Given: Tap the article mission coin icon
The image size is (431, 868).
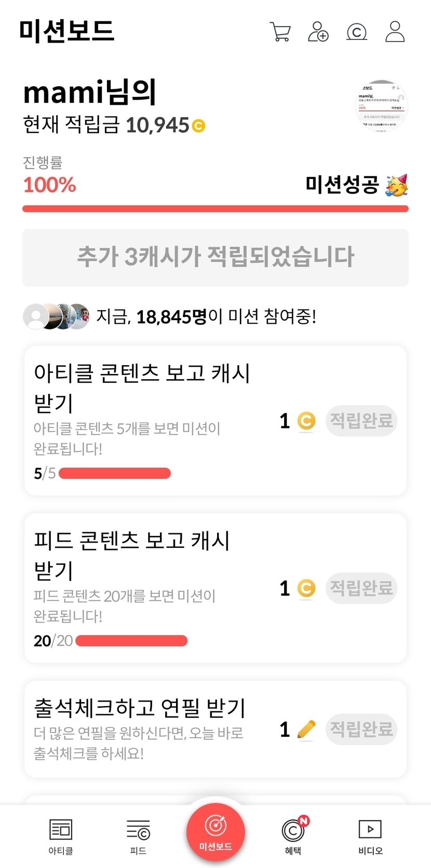Looking at the screenshot, I should [306, 421].
